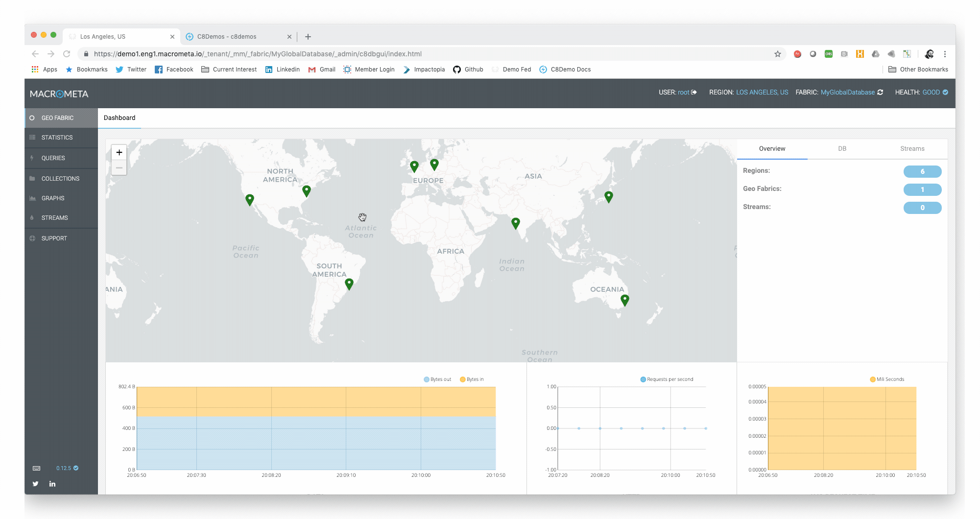Click the GOOD health status link
This screenshot has width=980, height=519.
point(931,93)
